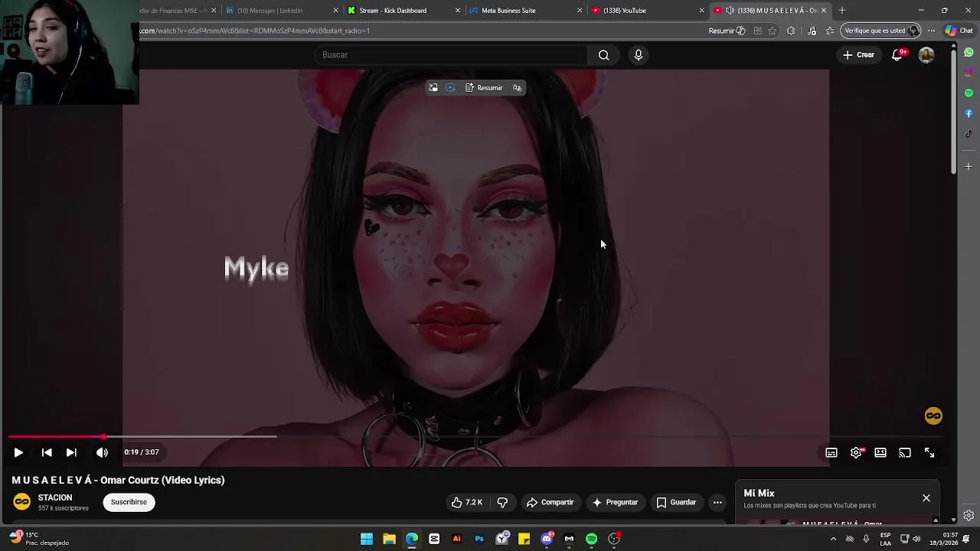Enter fullscreen mode
This screenshot has height=551, width=980.
(929, 452)
